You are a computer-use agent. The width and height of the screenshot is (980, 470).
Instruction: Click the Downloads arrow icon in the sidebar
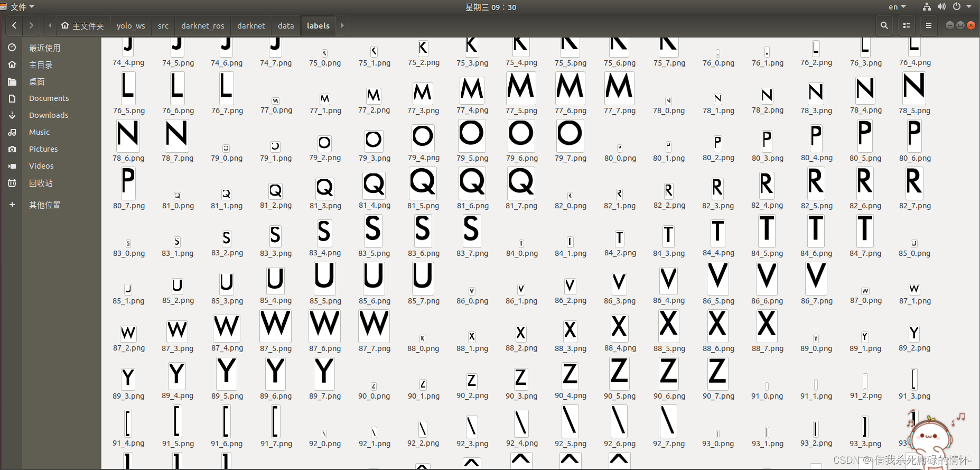click(12, 115)
